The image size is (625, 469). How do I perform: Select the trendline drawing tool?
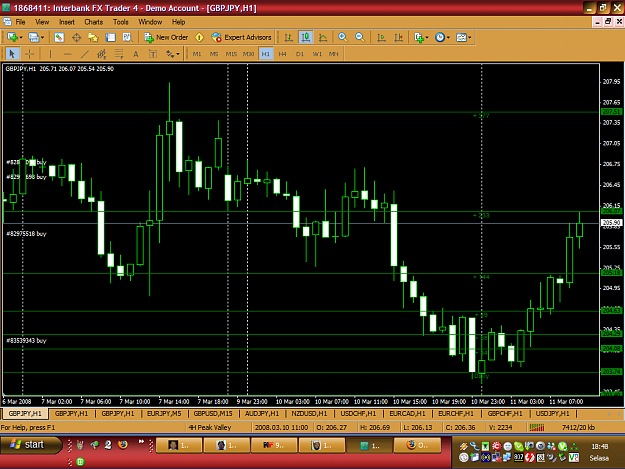click(85, 54)
